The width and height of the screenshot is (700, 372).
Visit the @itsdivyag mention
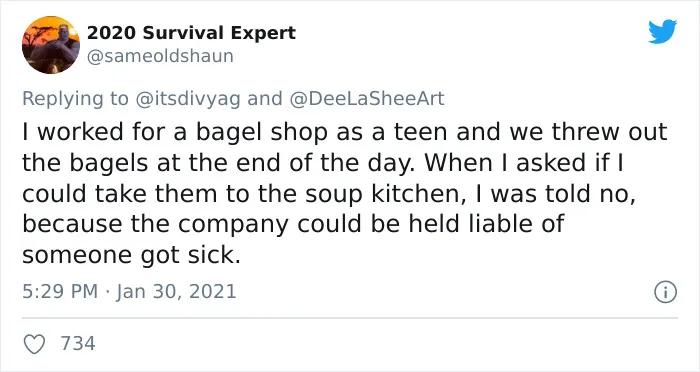point(188,99)
